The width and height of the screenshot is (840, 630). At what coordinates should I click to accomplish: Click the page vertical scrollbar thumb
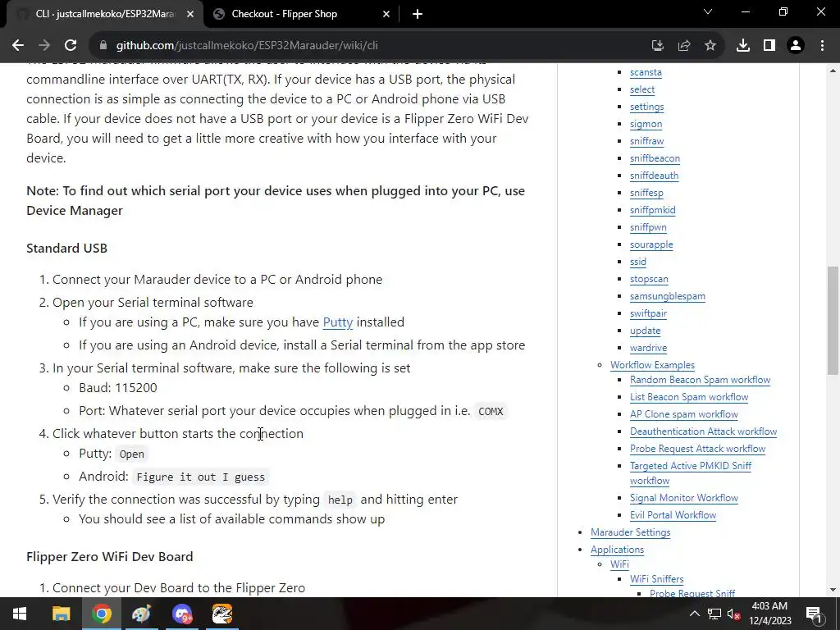[x=833, y=321]
